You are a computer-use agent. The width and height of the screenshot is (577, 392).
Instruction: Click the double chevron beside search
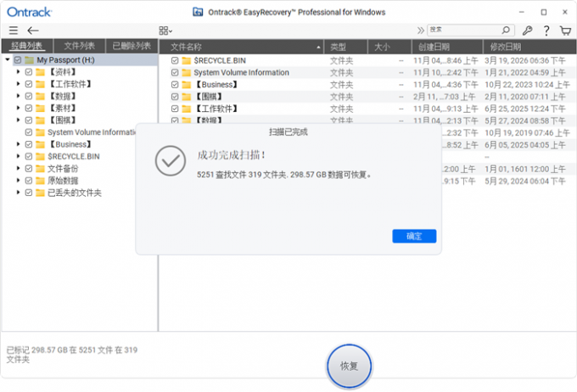(x=420, y=31)
